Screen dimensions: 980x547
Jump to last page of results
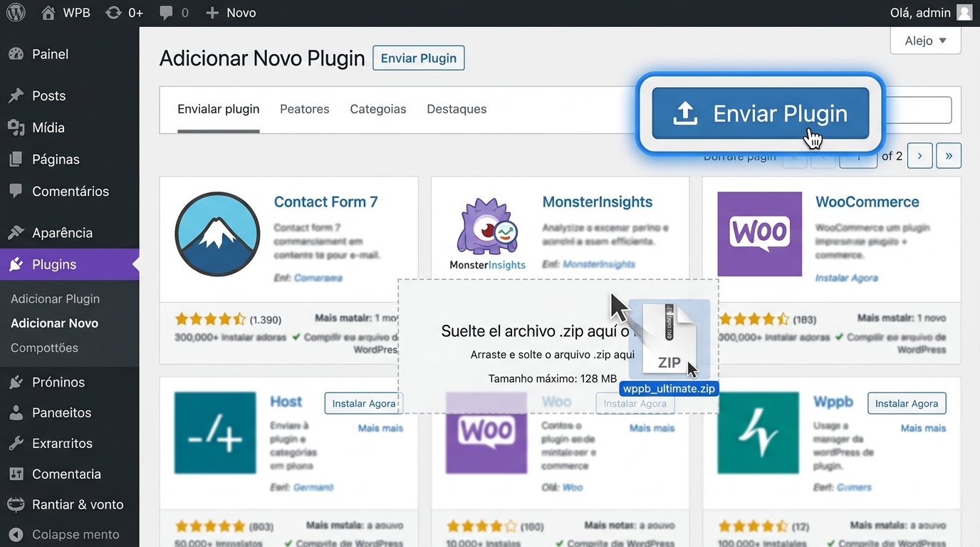[949, 156]
